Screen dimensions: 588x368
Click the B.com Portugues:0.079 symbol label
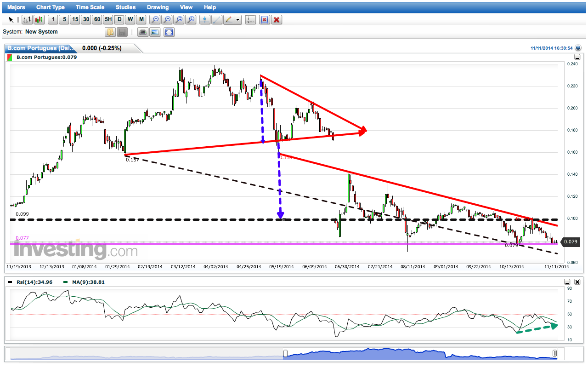(46, 57)
